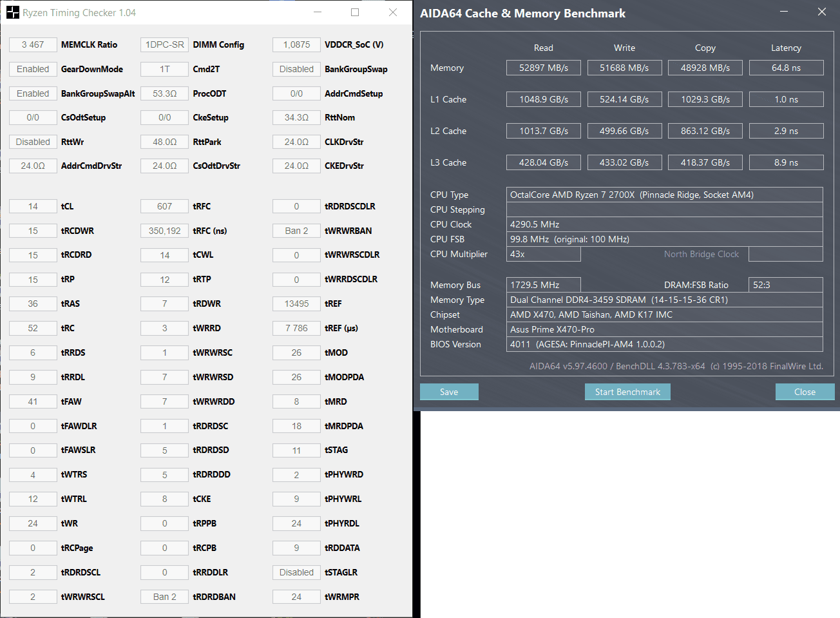Click the Memory Latency 64.8 ns result
Viewport: 840px width, 618px height.
tap(786, 68)
